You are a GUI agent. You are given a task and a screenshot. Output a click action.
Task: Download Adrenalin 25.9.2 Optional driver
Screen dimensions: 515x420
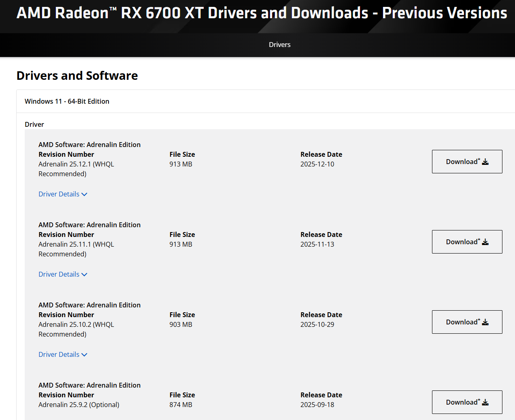pyautogui.click(x=467, y=402)
